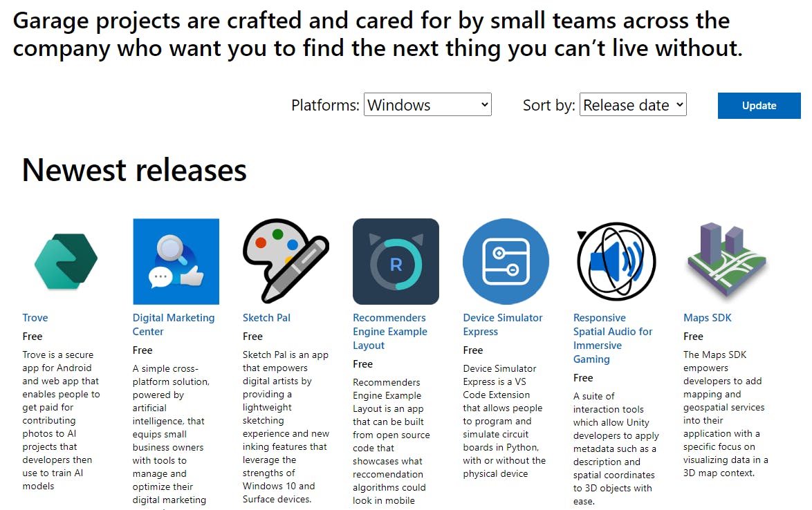Screen dimensions: 812x510
Task: Click the Free label under Recommenders Engine Example Layout
Action: (x=363, y=364)
